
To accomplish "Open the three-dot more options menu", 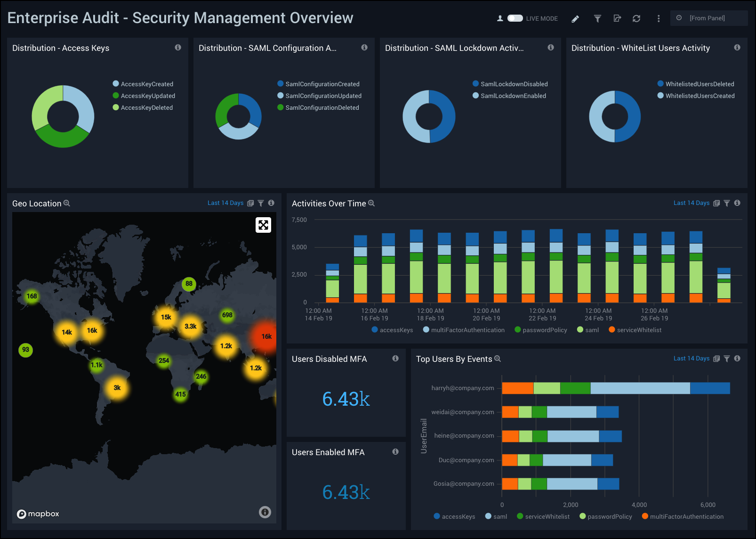I will (659, 19).
